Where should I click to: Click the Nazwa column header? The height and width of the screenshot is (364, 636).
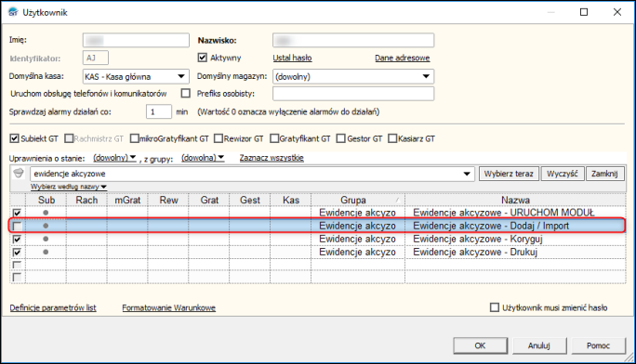pos(515,200)
